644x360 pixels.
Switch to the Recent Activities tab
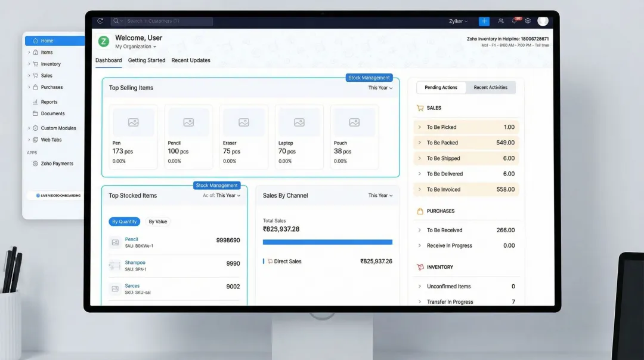click(x=491, y=87)
